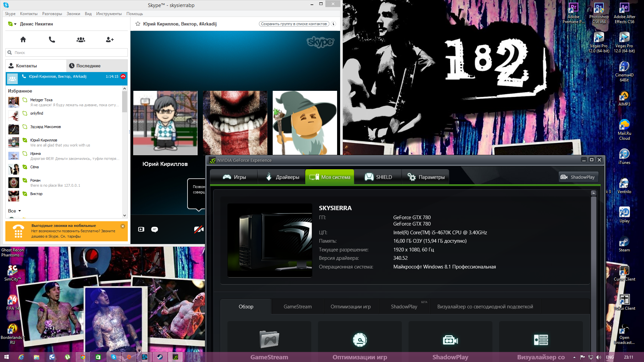Screen dimensions: 644x362
Task: Open the AIMP3 desktop shortcut
Action: pyautogui.click(x=624, y=99)
